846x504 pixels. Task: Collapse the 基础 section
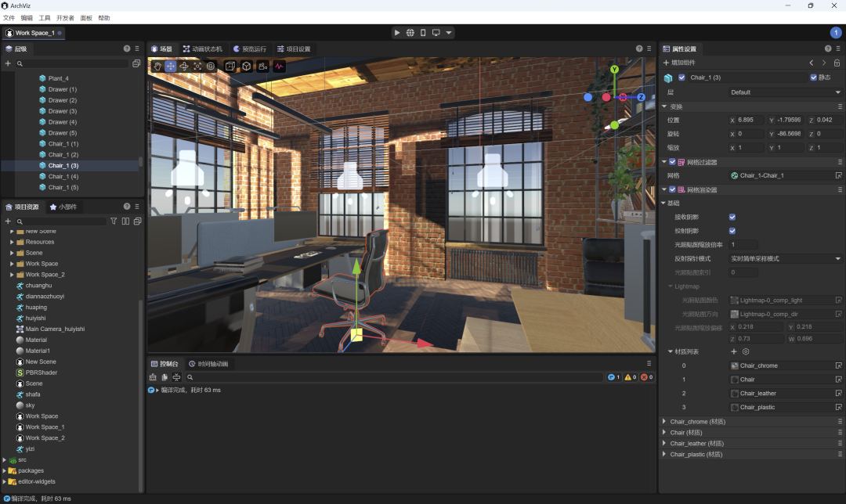663,203
